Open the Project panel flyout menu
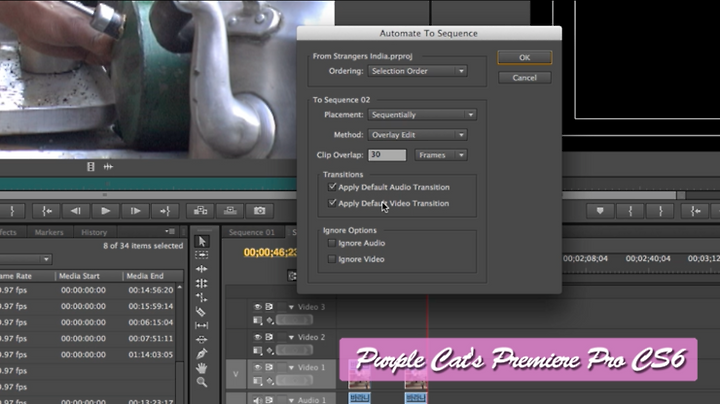720x404 pixels. pos(170,231)
